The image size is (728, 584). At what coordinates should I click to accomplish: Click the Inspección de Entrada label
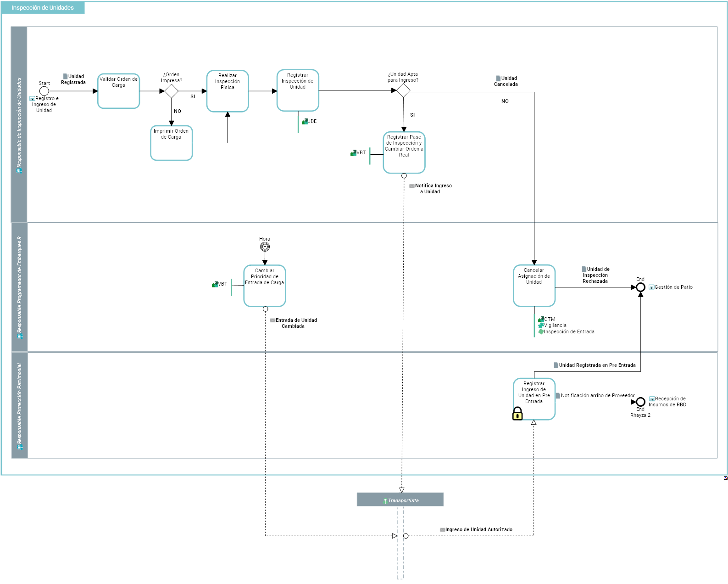click(x=569, y=331)
